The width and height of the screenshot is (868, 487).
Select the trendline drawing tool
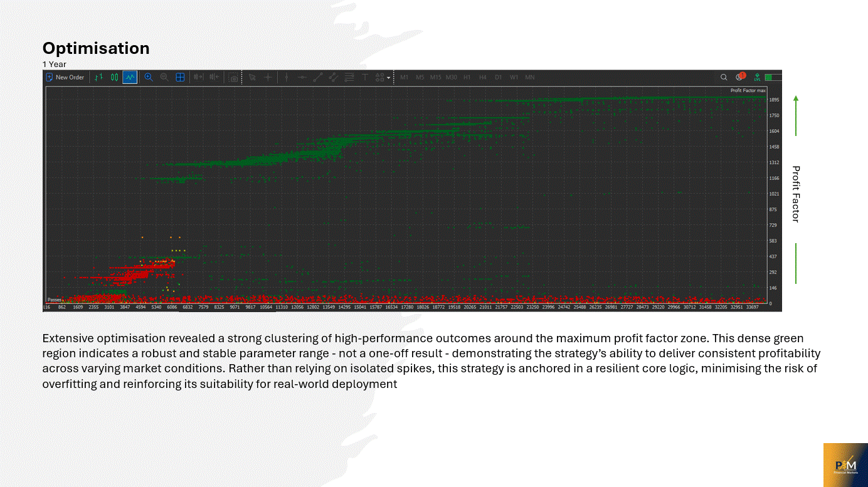point(318,77)
